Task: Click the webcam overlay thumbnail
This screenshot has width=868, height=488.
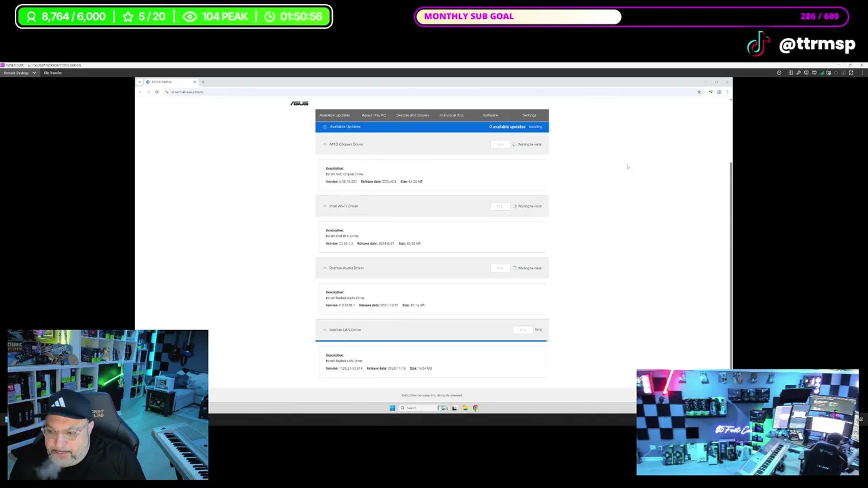Action: [x=108, y=405]
